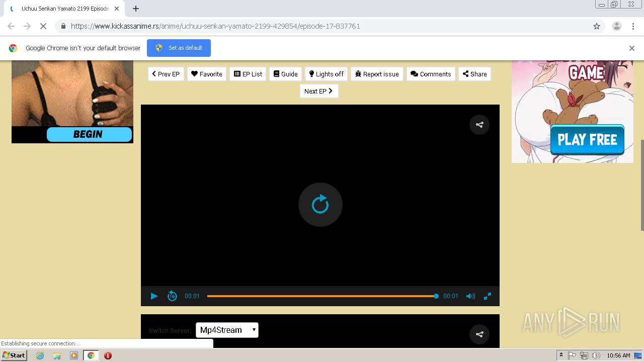Replay the video with the center reload icon
Image resolution: width=644 pixels, height=362 pixels.
tap(320, 205)
